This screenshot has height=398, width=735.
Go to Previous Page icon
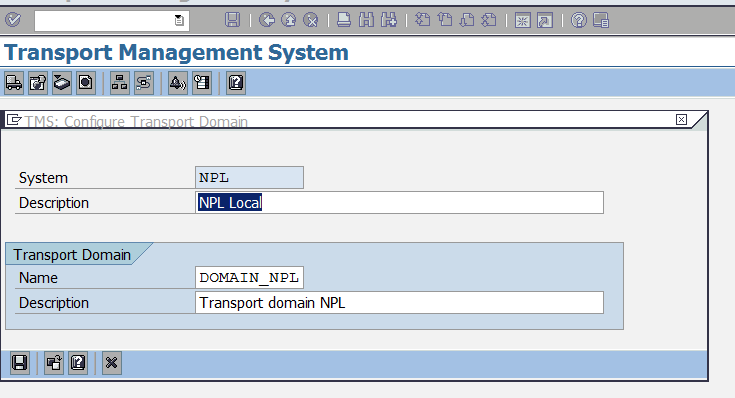444,20
